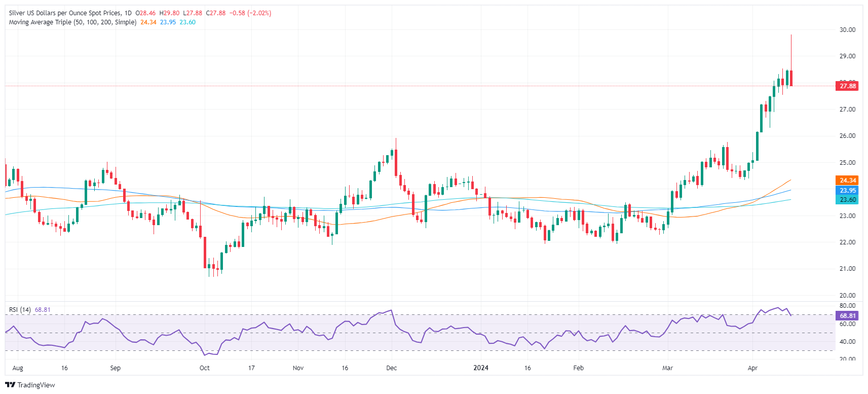Click the Oct label on time axis
This screenshot has height=394, width=868.
(x=205, y=368)
